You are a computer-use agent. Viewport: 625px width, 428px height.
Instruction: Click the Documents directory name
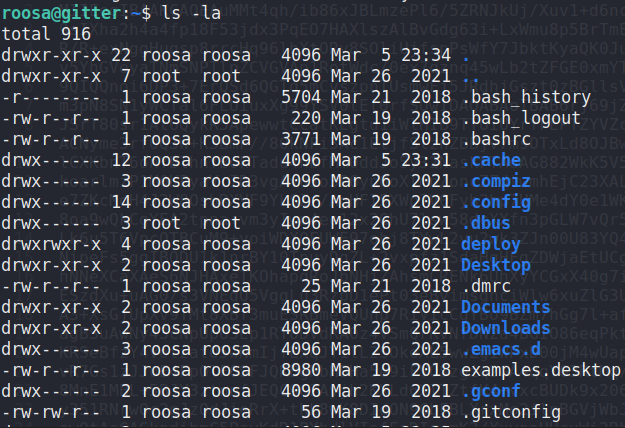coord(505,307)
